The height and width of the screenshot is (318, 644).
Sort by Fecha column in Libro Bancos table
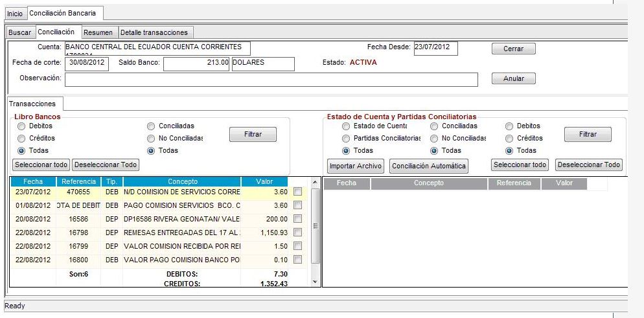click(33, 181)
